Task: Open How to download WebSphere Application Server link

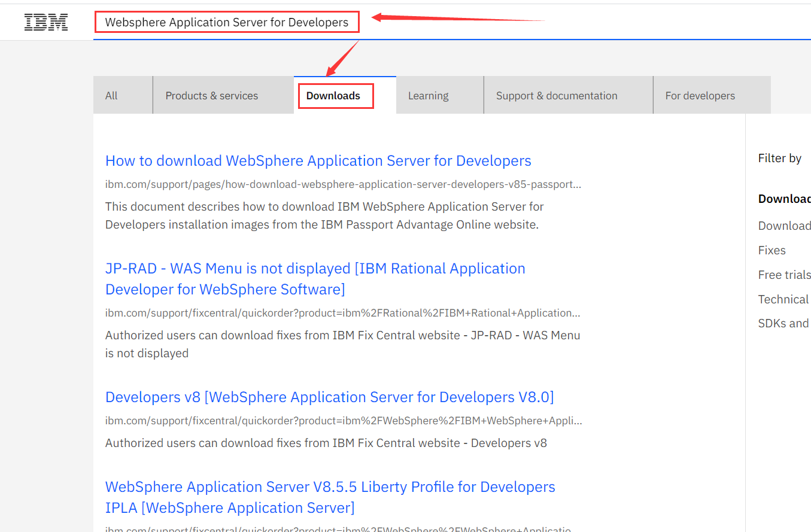Action: click(318, 160)
